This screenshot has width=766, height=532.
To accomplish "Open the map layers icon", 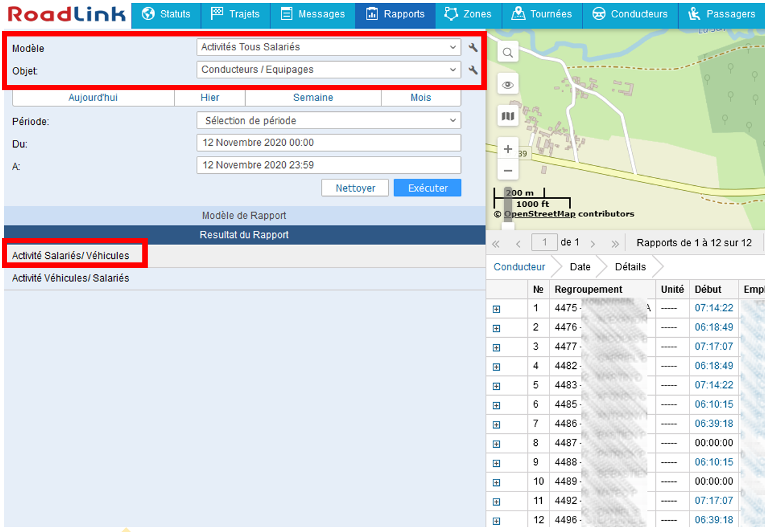I will [x=508, y=117].
